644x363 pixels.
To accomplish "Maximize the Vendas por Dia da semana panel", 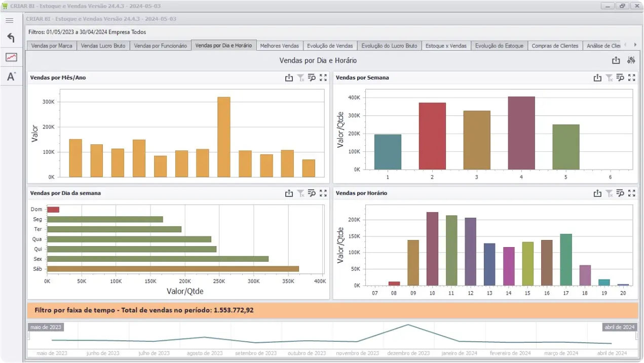I will click(x=323, y=193).
